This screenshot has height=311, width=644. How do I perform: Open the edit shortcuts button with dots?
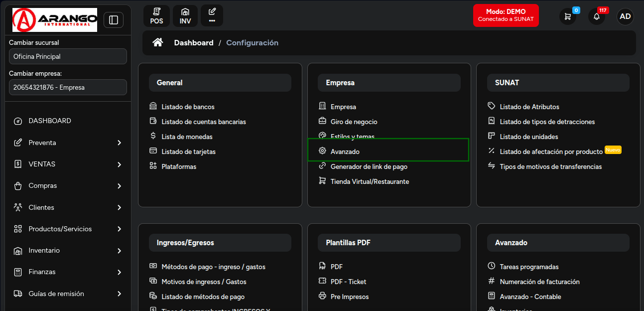(x=212, y=16)
